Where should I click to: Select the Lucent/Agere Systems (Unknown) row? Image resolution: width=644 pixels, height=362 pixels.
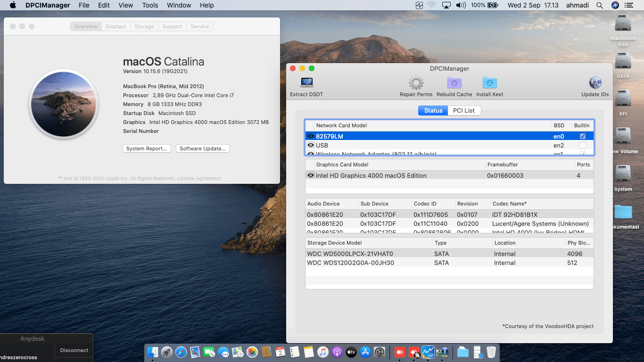click(x=449, y=223)
